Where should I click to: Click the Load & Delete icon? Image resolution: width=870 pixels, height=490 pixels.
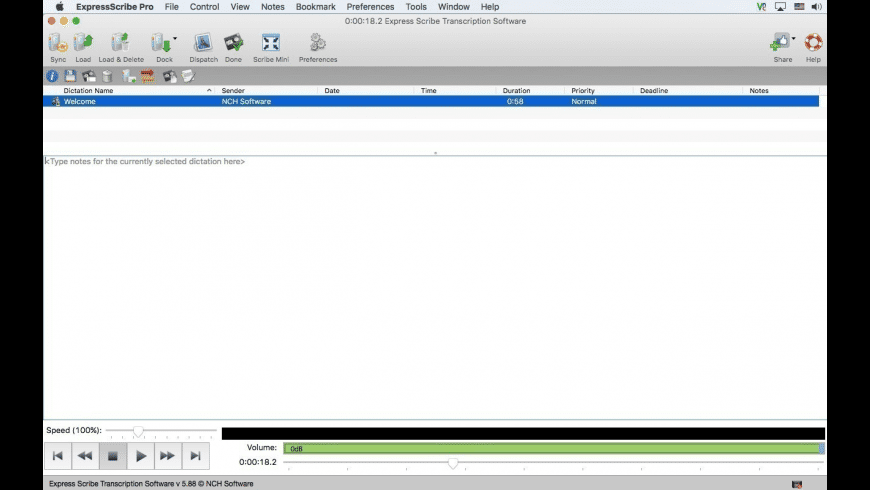(120, 43)
